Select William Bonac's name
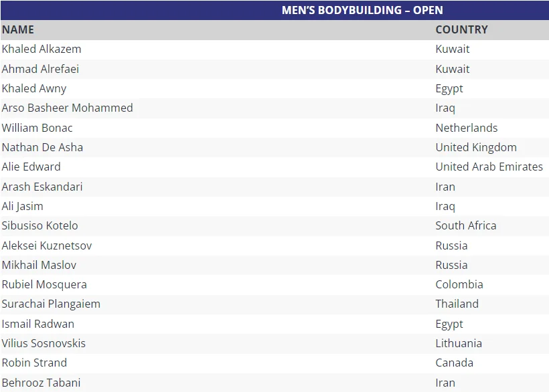The height and width of the screenshot is (392, 549). click(x=37, y=128)
